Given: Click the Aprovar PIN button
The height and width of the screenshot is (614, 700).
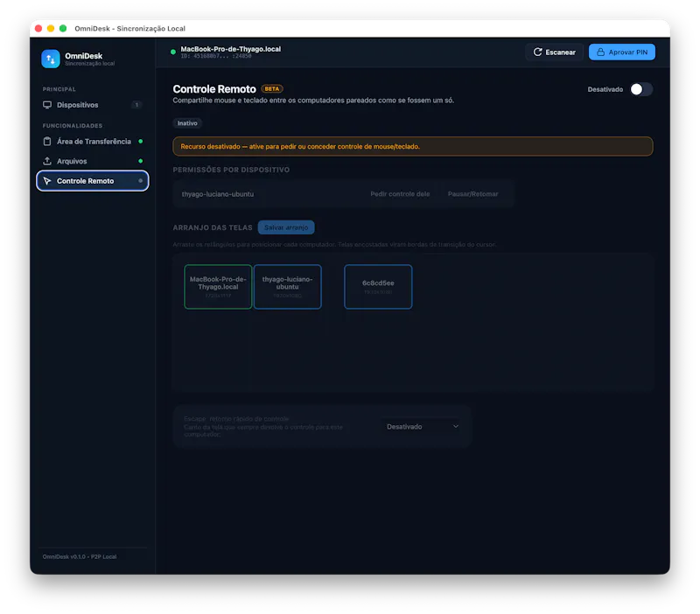Looking at the screenshot, I should tap(622, 52).
